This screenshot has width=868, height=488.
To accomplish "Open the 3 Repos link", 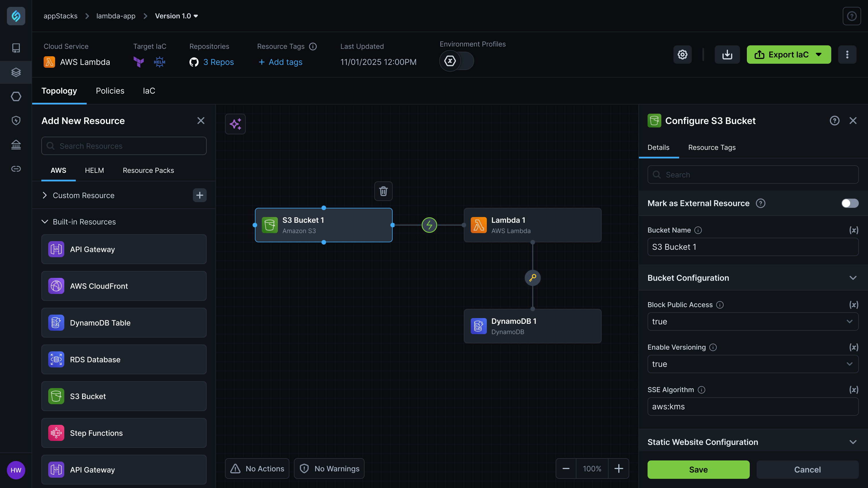I will click(x=218, y=62).
